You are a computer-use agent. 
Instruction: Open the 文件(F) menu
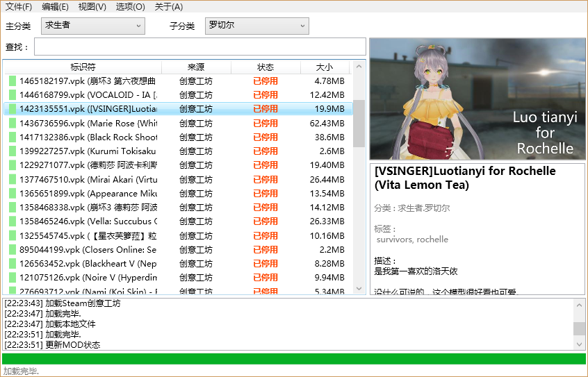19,7
